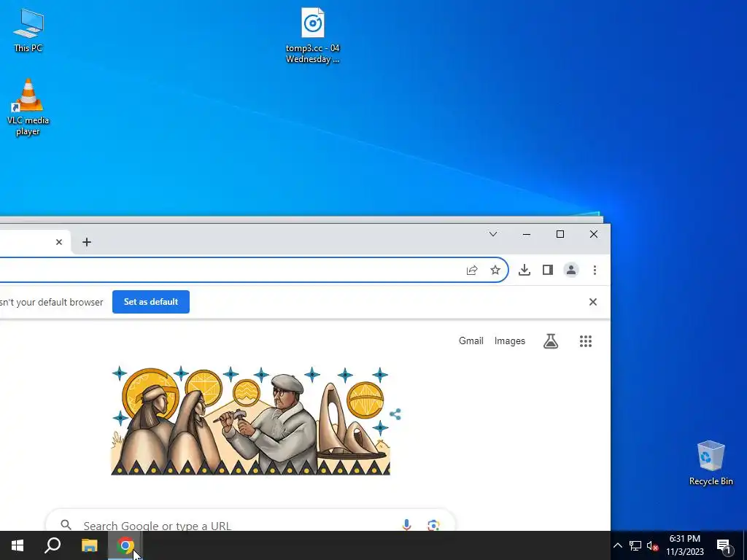The height and width of the screenshot is (560, 747).
Task: Click the muted volume tray icon
Action: tap(652, 545)
